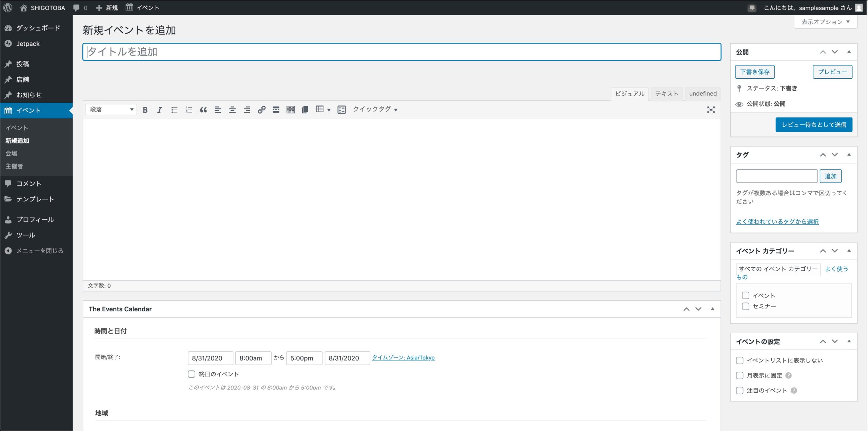Switch to よく使うもの category tab

point(836,269)
